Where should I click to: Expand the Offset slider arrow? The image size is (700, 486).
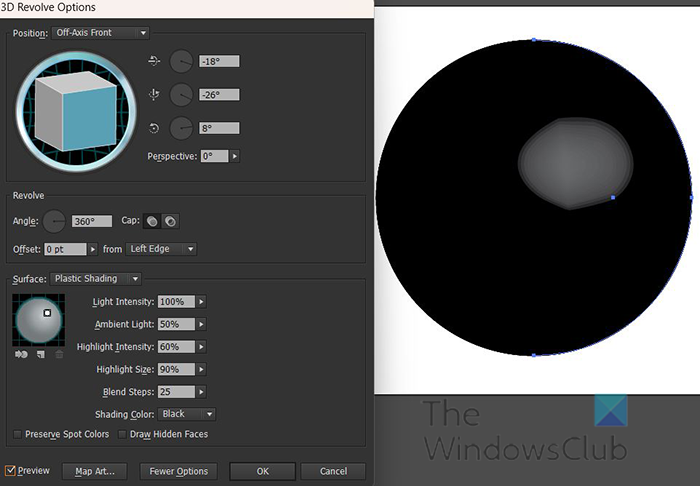[x=93, y=249]
